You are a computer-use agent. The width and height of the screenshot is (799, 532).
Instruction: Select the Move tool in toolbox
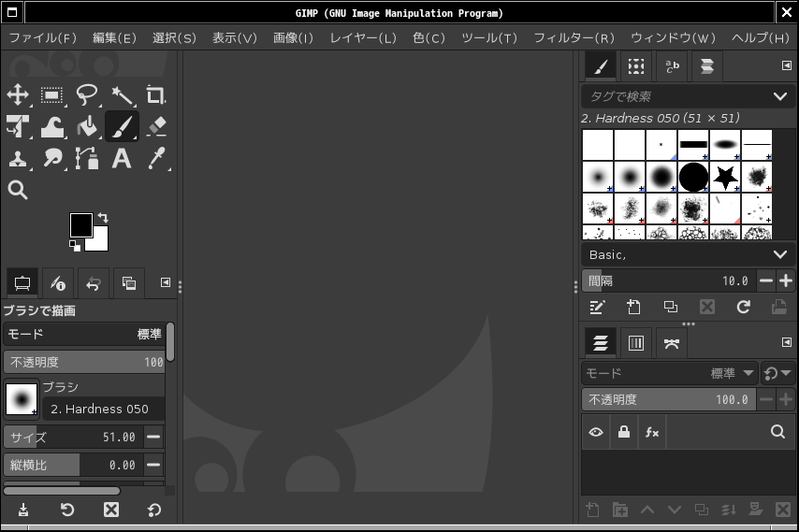[18, 95]
